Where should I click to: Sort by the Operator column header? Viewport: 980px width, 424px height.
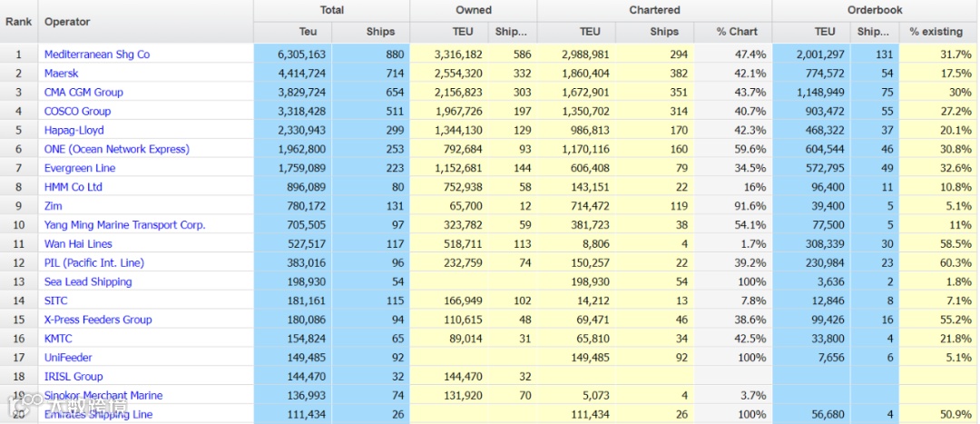point(145,21)
